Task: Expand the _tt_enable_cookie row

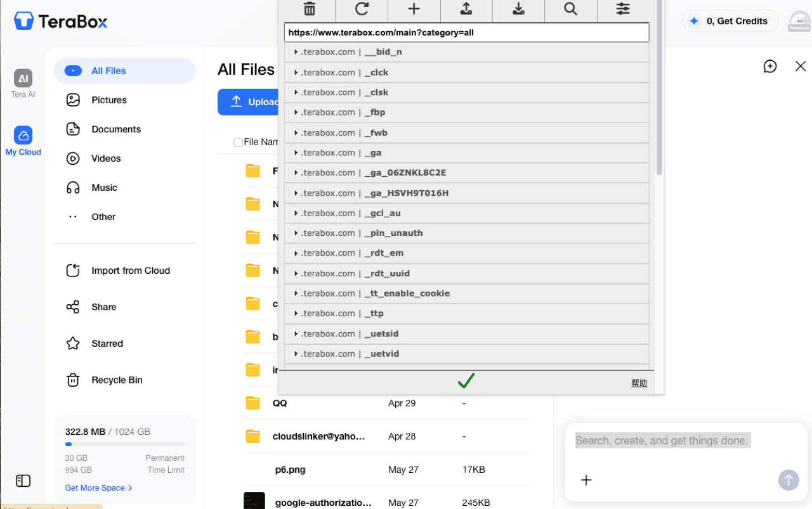Action: tap(466, 293)
